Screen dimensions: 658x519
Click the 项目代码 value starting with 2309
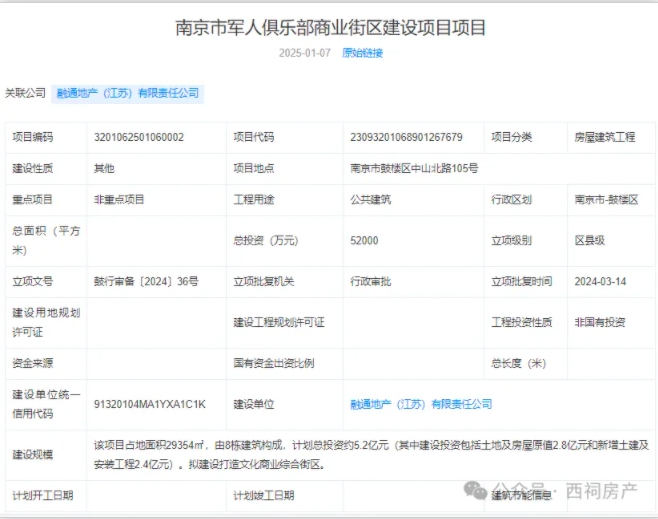[x=406, y=137]
